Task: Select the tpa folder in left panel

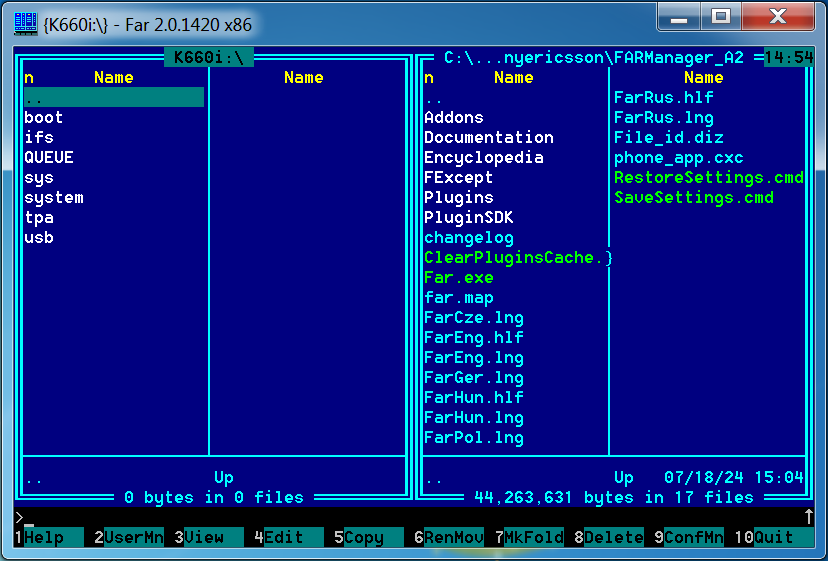Action: pyautogui.click(x=39, y=218)
